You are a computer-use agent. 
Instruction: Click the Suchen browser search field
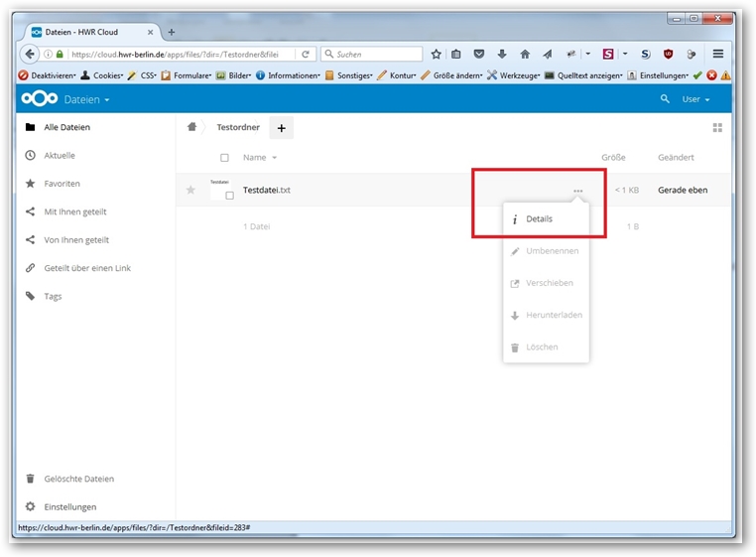tap(372, 54)
